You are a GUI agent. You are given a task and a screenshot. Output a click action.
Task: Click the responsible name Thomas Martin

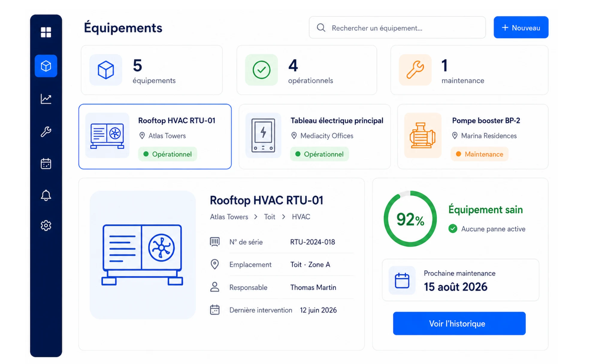coord(313,287)
